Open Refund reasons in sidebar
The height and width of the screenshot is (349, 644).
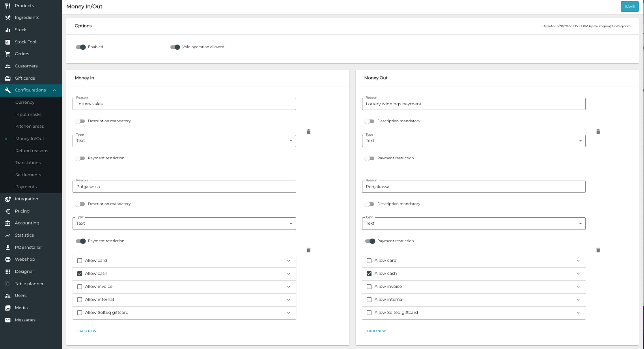(32, 151)
